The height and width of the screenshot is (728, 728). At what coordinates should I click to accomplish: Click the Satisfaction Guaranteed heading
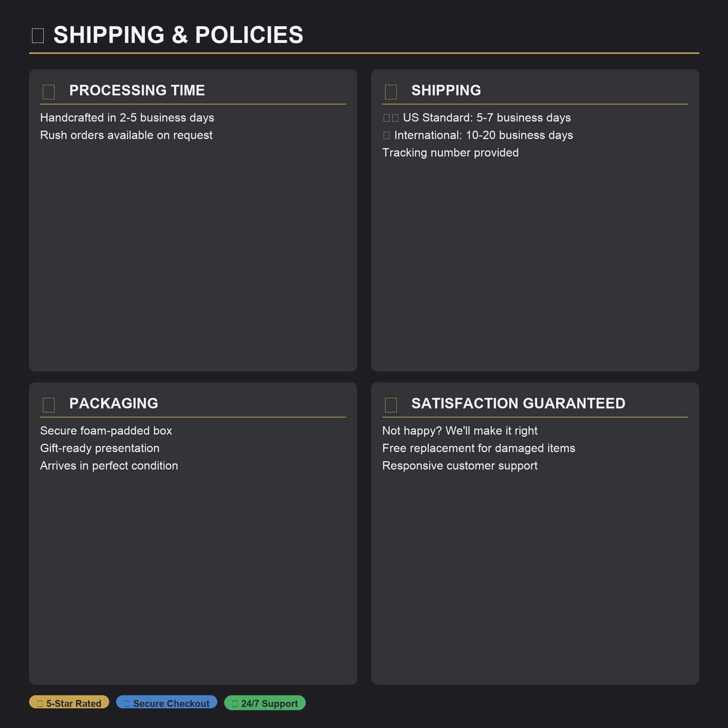tap(518, 404)
